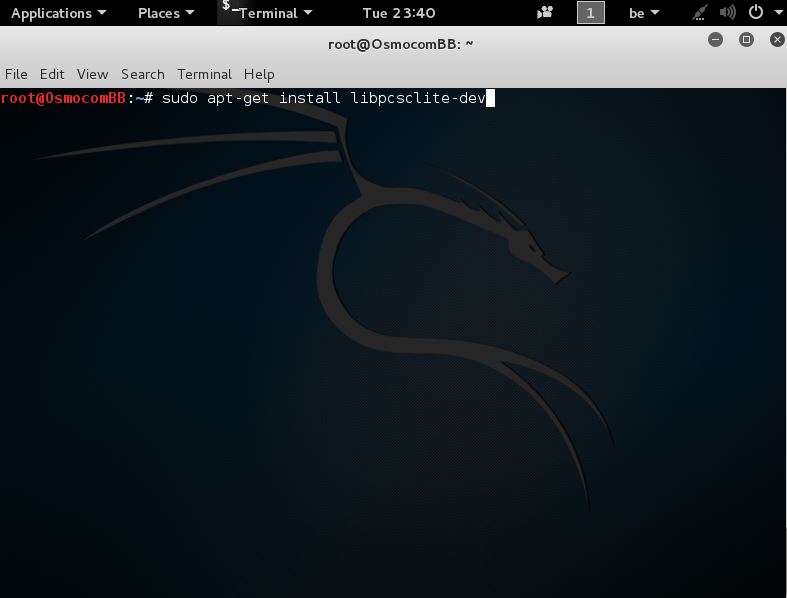Click the 'apt-get' word in command

(238, 98)
